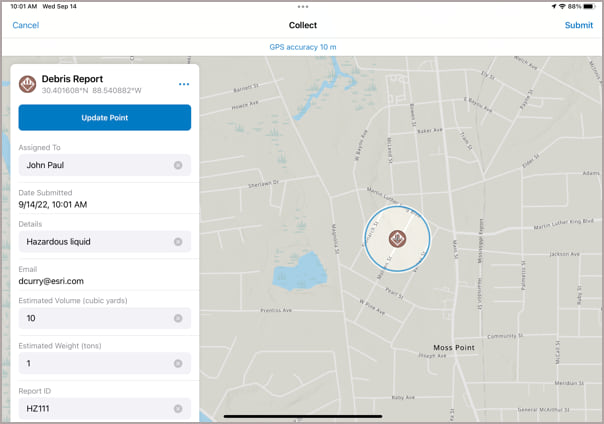Image resolution: width=604 pixels, height=424 pixels.
Task: Submit the debris report
Action: click(x=579, y=25)
